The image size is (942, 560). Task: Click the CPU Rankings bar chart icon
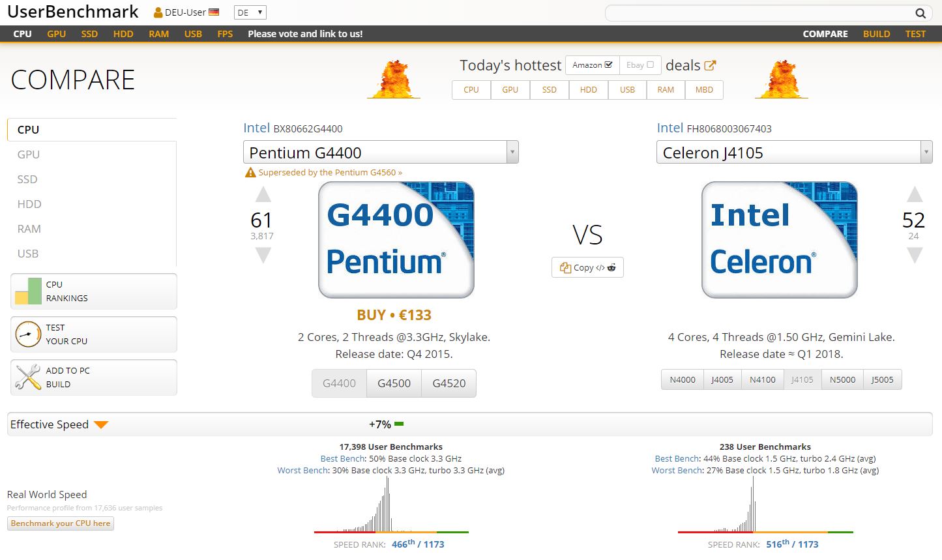pos(27,291)
